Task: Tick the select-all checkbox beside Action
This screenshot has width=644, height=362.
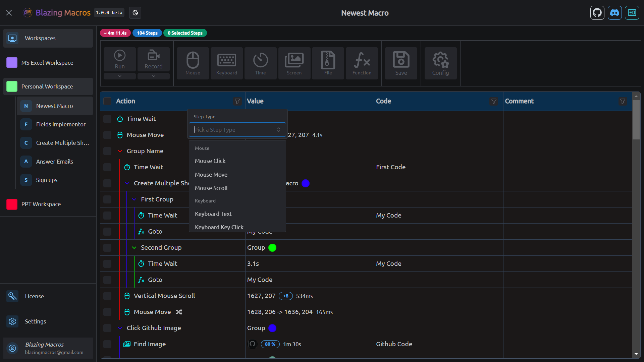Action: 107,101
